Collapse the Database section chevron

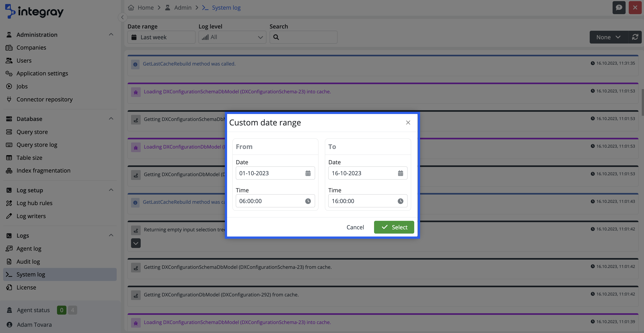pos(111,118)
